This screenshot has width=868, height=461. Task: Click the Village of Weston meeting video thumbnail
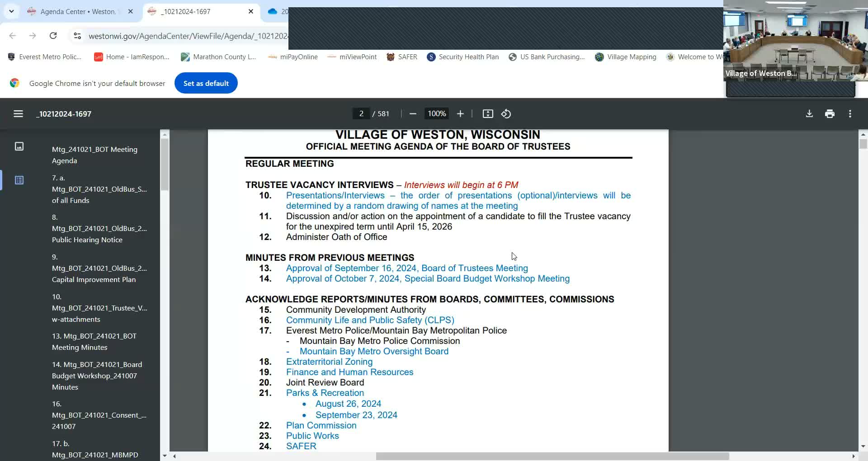[x=795, y=41]
